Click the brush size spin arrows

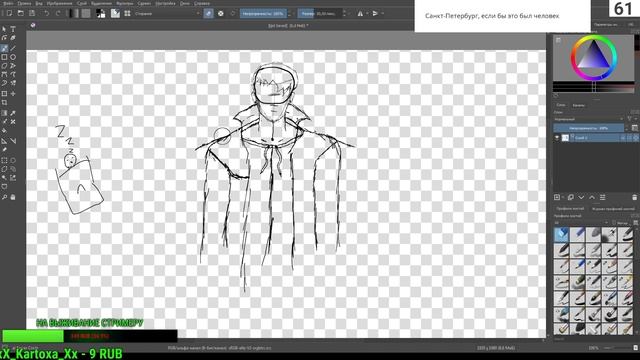[x=344, y=13]
